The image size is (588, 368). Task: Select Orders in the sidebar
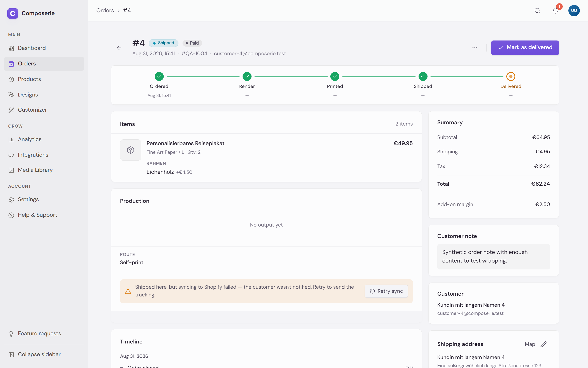click(x=44, y=64)
